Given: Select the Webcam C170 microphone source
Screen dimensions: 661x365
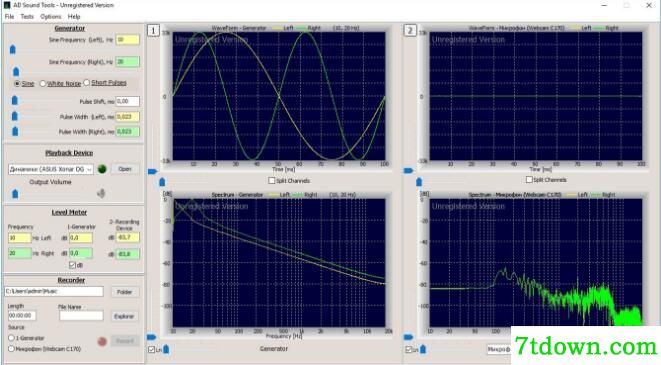Looking at the screenshot, I should [x=11, y=349].
